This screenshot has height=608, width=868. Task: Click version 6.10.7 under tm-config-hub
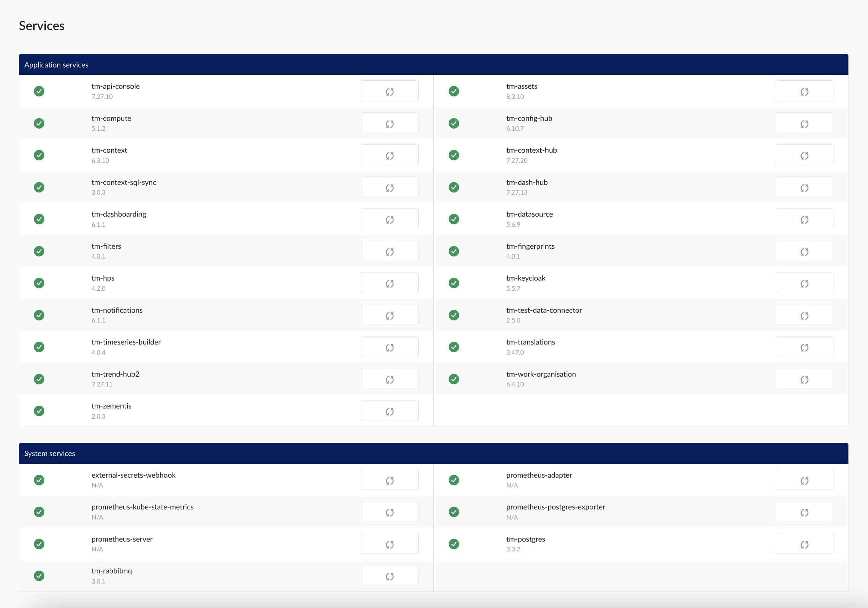[x=515, y=128]
